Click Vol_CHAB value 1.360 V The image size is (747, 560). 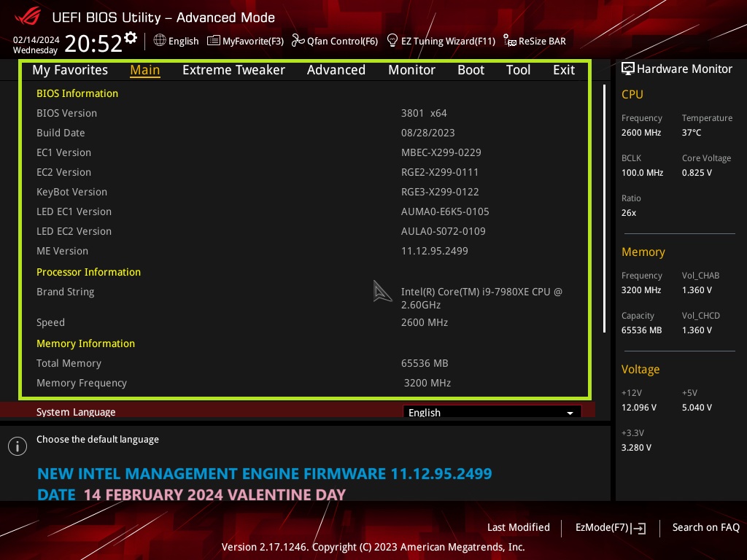coord(697,290)
